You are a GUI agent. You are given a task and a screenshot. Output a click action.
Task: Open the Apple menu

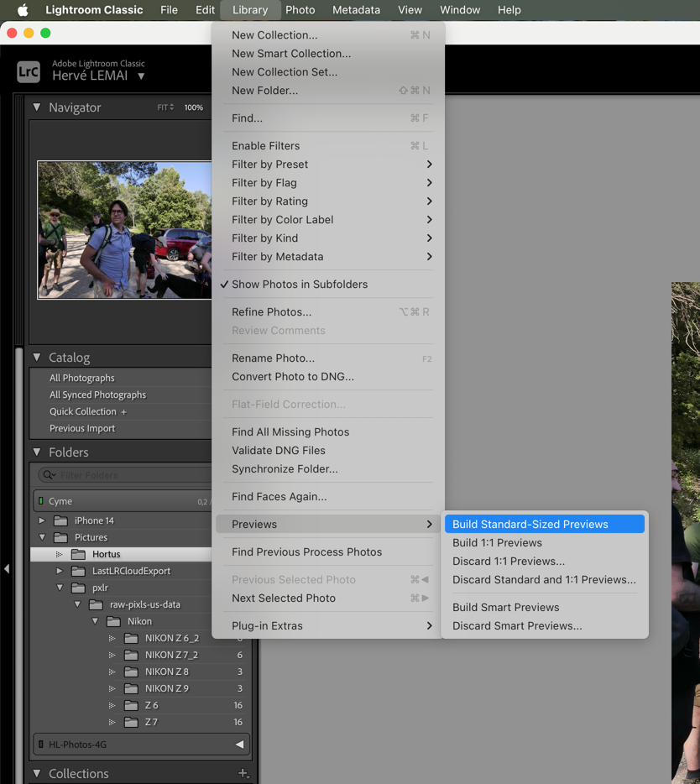tap(23, 10)
